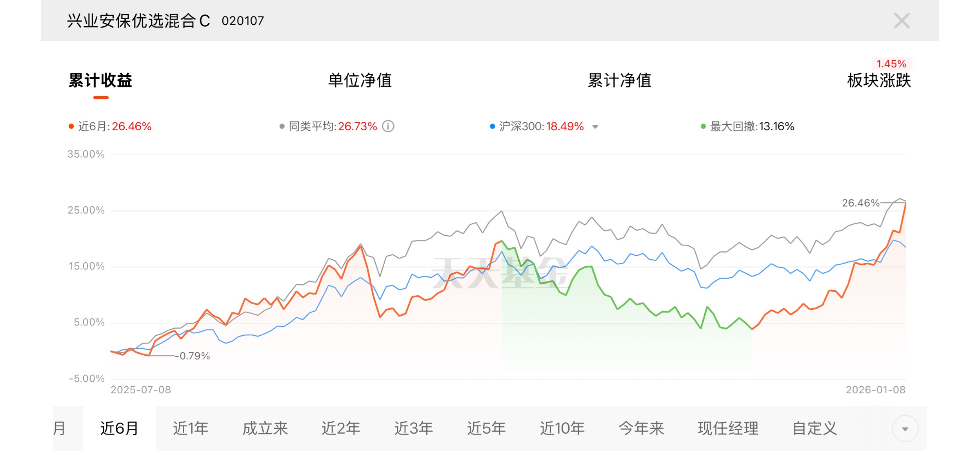The width and height of the screenshot is (980, 451).
Task: Click the 26.46% end point label
Action: click(860, 203)
